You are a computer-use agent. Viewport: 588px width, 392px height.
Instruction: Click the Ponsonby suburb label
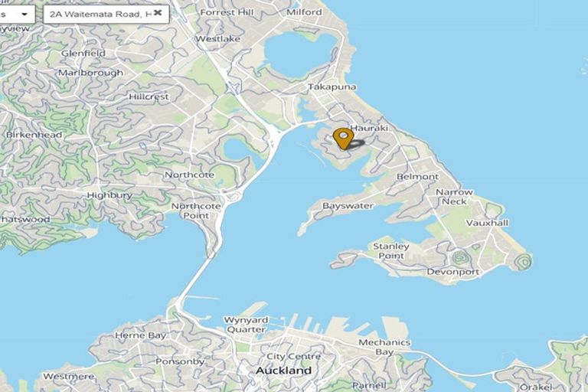[180, 362]
